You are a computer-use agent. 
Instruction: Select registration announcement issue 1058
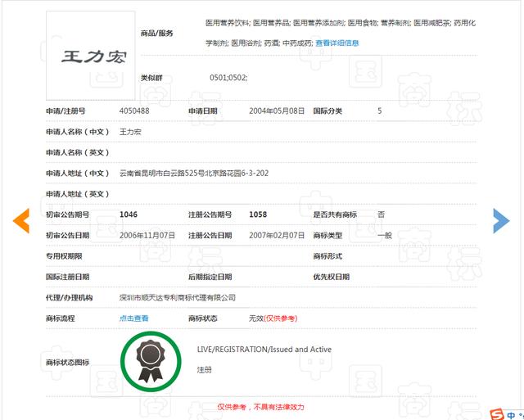pyautogui.click(x=258, y=215)
